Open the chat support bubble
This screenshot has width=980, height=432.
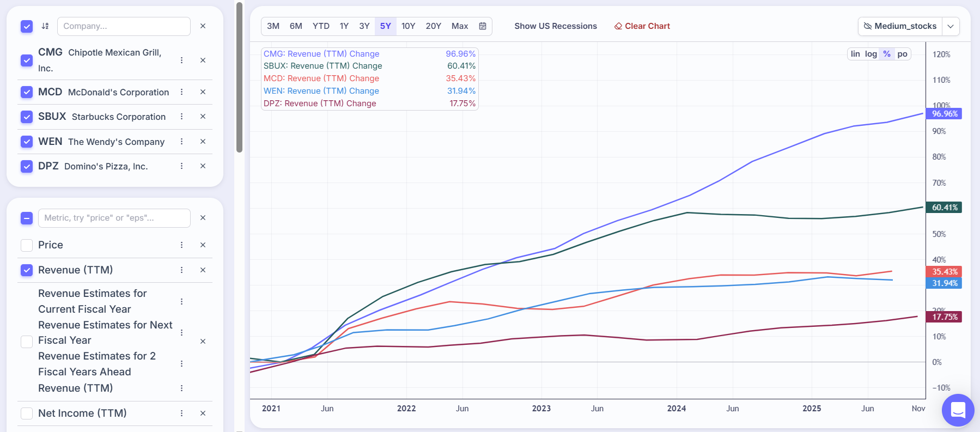pos(958,410)
